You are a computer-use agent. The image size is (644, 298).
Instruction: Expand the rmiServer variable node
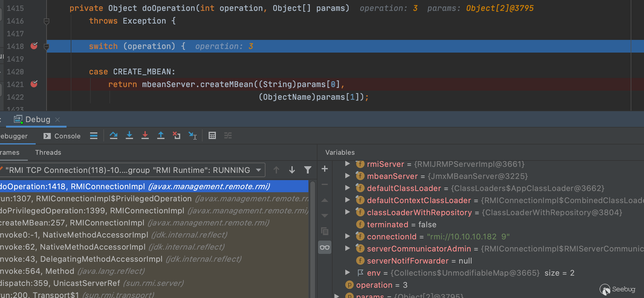coord(348,164)
